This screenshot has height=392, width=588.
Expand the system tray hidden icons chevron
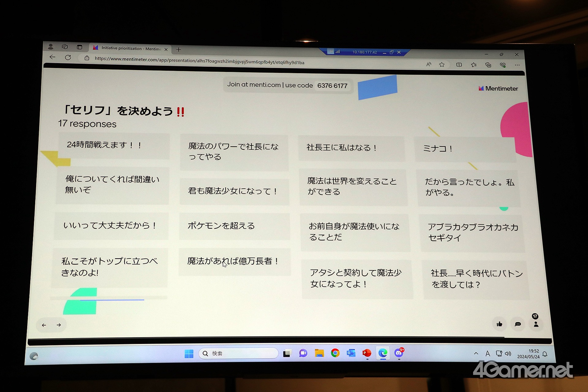[476, 353]
